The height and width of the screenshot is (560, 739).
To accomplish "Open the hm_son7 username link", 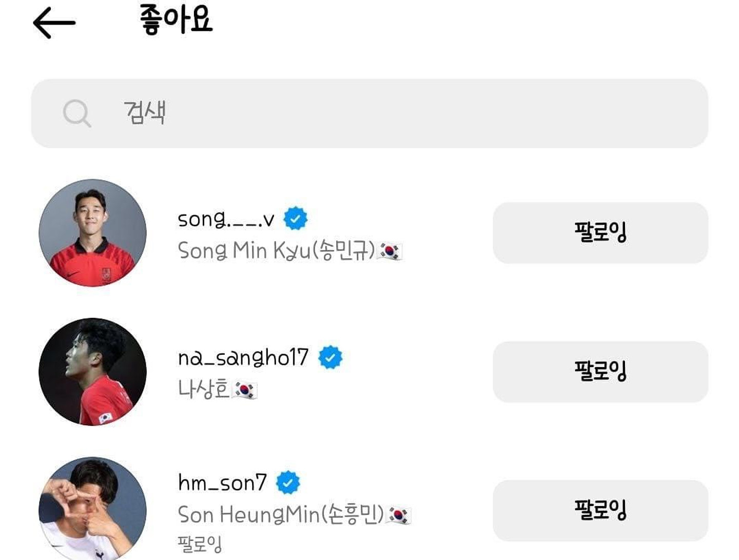I will click(x=222, y=483).
